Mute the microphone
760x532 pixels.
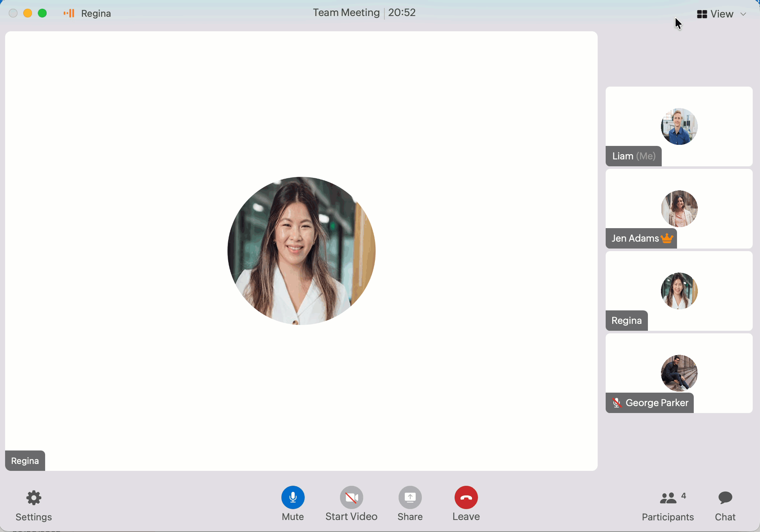click(x=293, y=497)
